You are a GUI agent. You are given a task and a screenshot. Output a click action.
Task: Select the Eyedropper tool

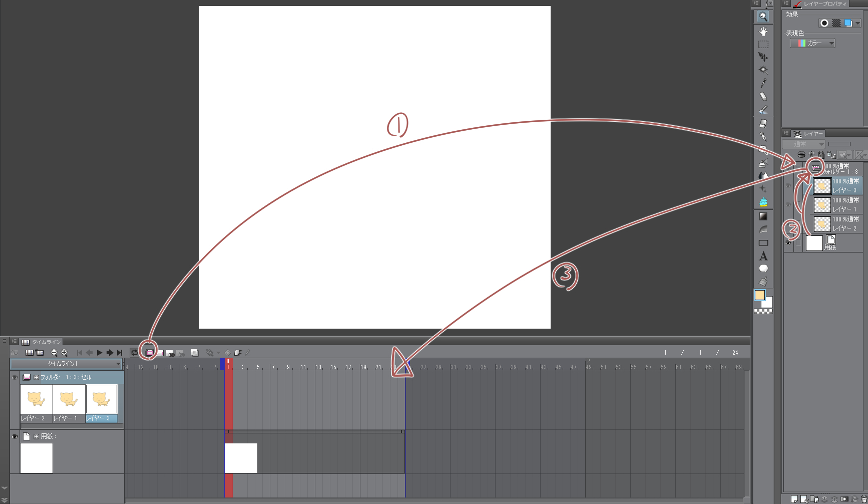[763, 83]
